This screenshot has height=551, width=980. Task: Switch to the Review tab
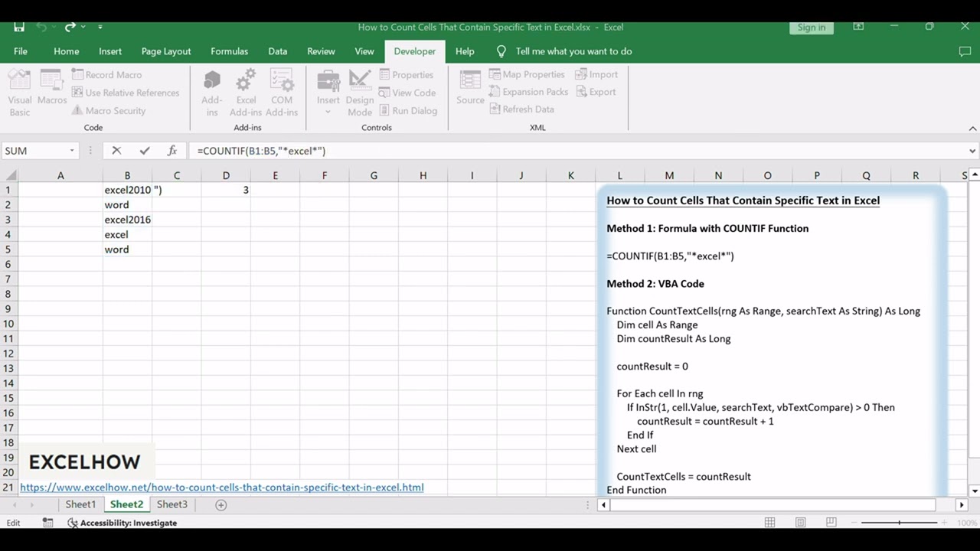coord(321,51)
